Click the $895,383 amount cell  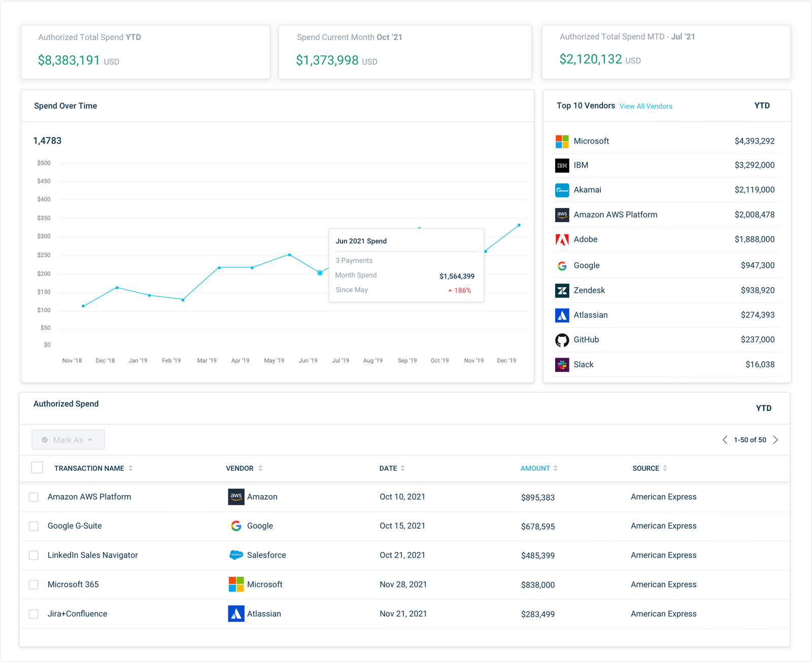pos(538,498)
